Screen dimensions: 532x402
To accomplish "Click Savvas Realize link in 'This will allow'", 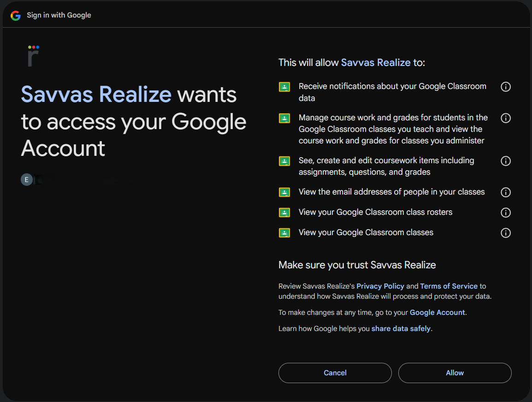I will 376,63.
